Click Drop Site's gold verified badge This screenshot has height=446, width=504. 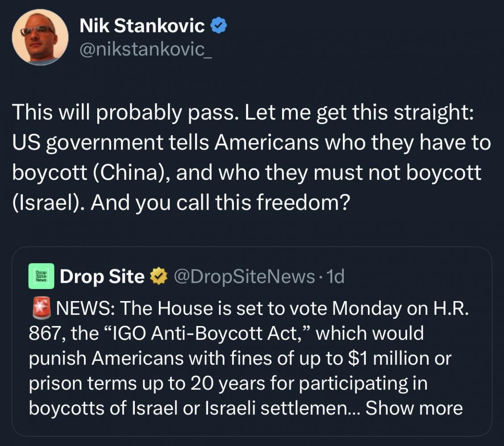[158, 277]
